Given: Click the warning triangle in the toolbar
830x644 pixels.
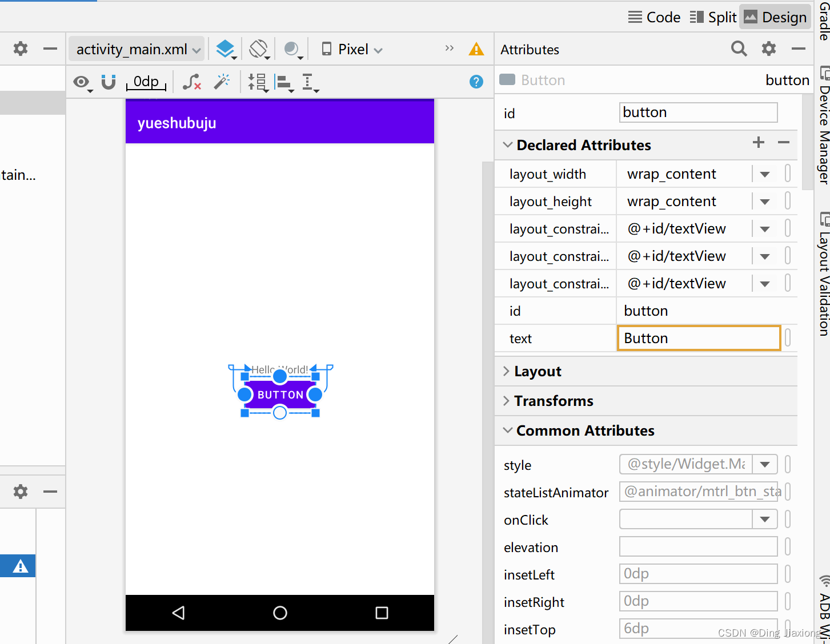Looking at the screenshot, I should pos(476,49).
